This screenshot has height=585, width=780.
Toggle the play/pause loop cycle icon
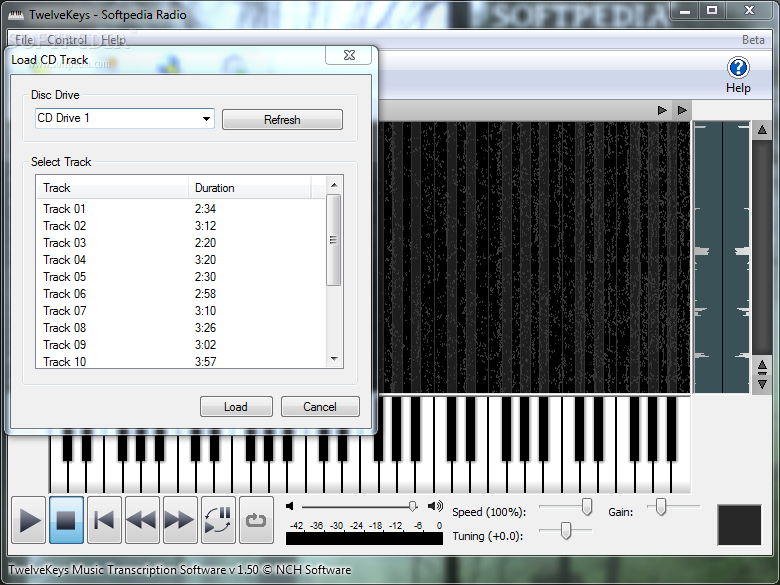click(x=218, y=520)
